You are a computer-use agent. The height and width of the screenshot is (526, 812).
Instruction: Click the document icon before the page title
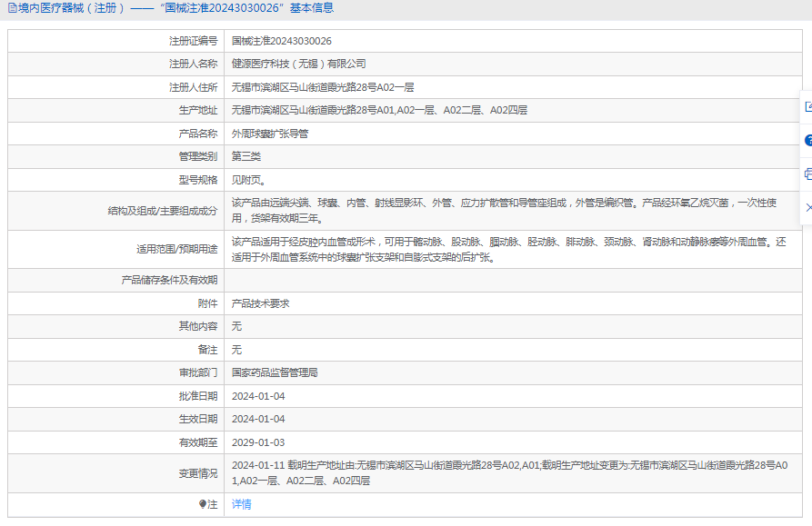coord(13,8)
